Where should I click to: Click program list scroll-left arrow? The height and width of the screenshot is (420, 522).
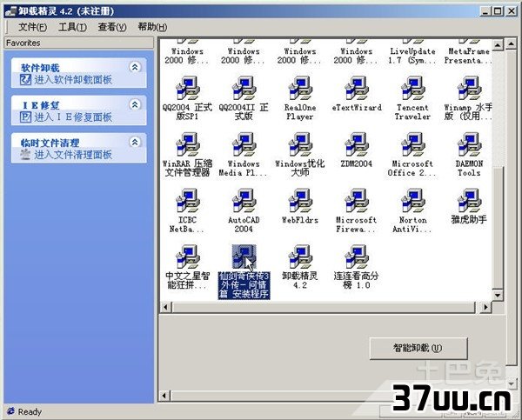tap(165, 307)
